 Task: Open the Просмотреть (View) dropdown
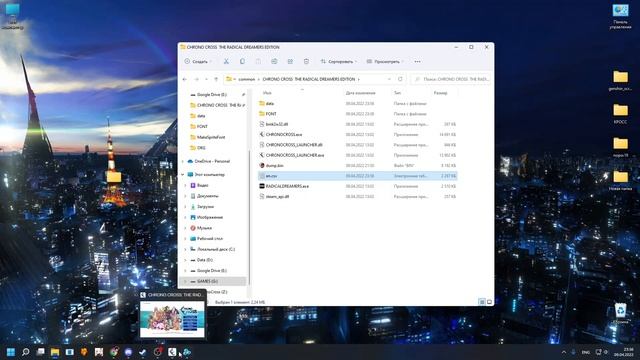pos(385,62)
